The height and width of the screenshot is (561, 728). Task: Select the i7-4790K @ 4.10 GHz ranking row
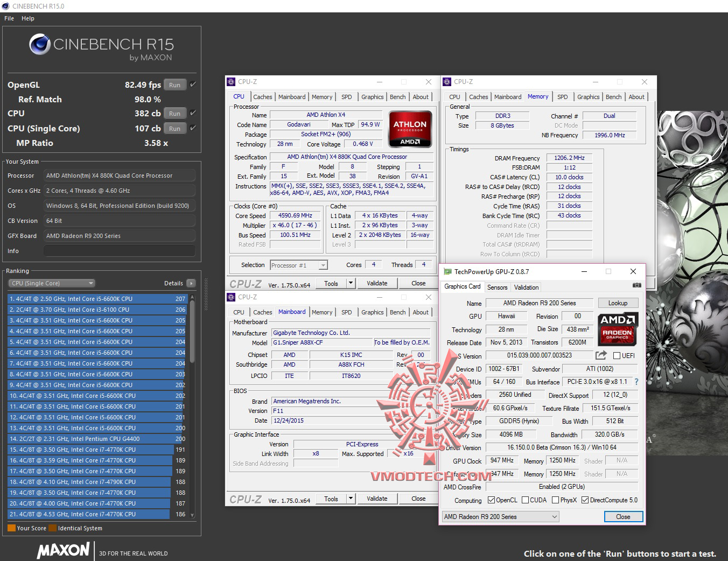[x=97, y=482]
